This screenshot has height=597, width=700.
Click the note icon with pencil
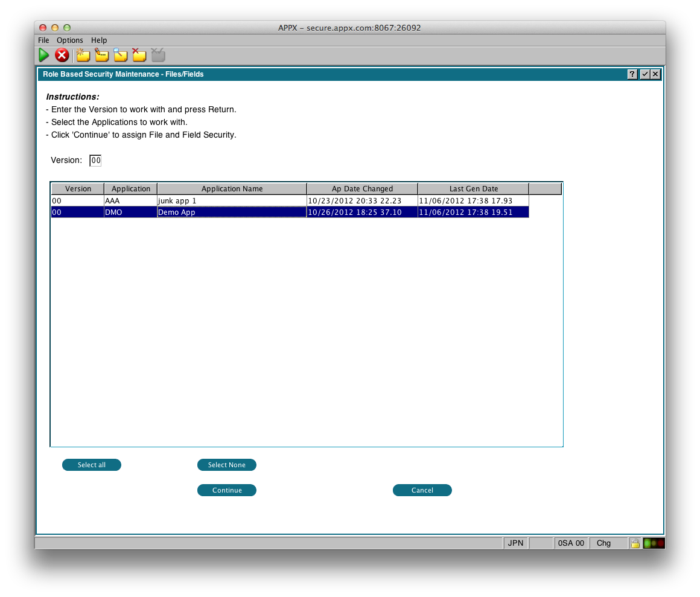pyautogui.click(x=101, y=56)
